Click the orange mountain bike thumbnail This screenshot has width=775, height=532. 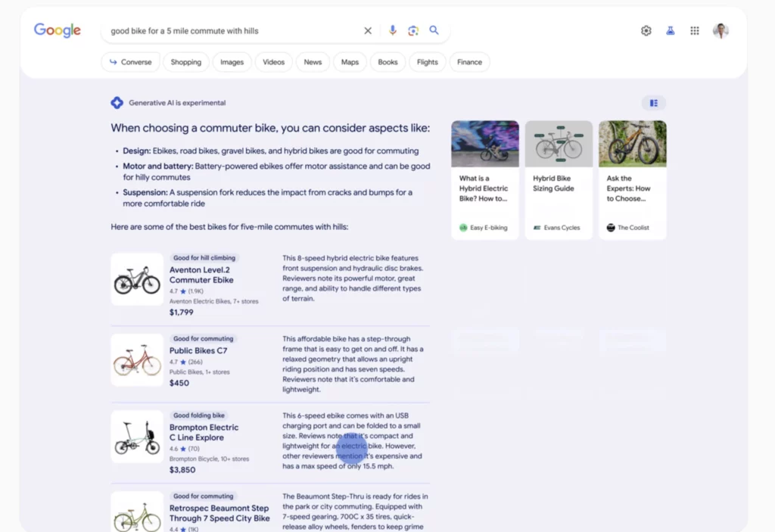click(632, 144)
